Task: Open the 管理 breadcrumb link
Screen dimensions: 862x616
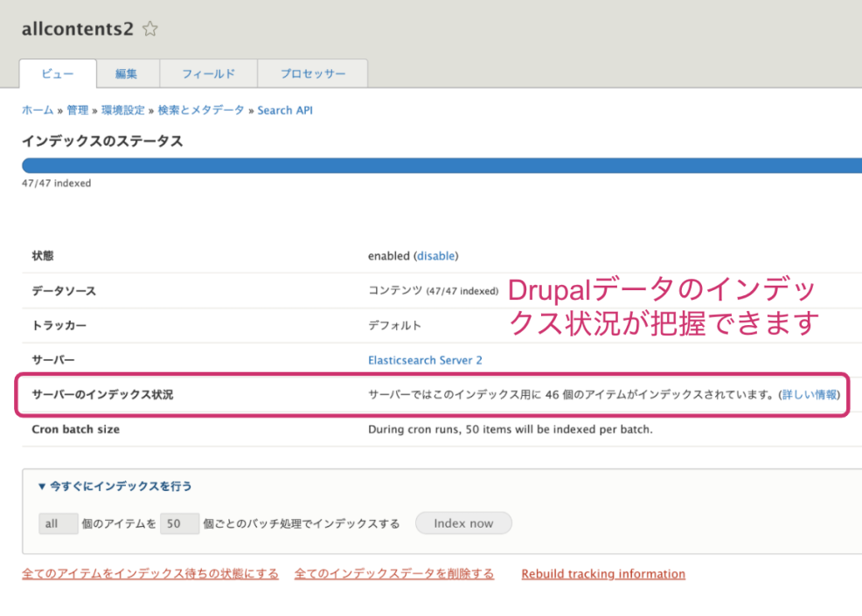Action: pos(78,110)
